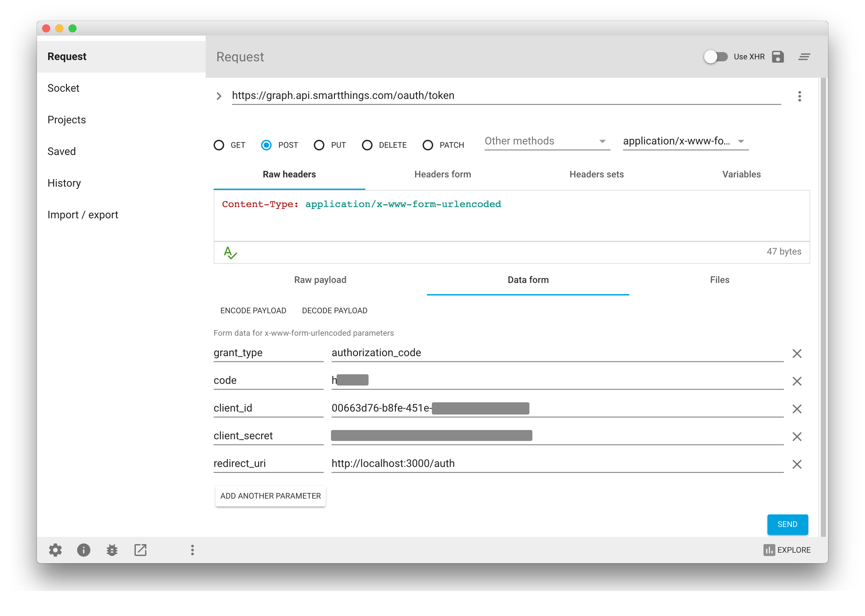Click the bug report icon
The height and width of the screenshot is (616, 865).
112,550
